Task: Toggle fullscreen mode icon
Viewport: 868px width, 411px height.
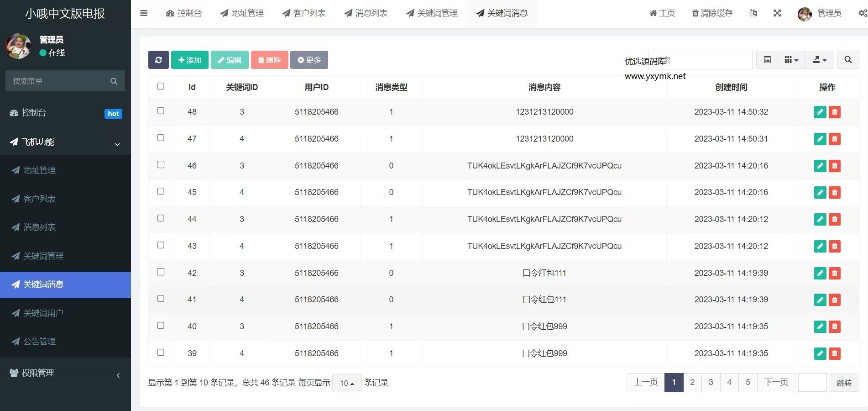Action: [777, 13]
